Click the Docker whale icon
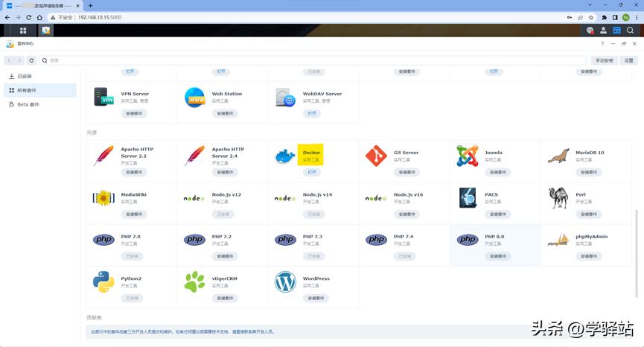 [285, 156]
